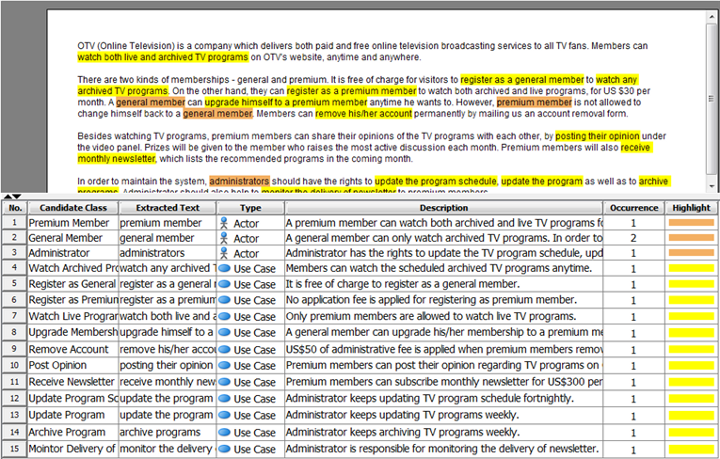The height and width of the screenshot is (459, 720).
Task: Click the Use Case icon for Watch Archived Program
Action: [x=224, y=269]
